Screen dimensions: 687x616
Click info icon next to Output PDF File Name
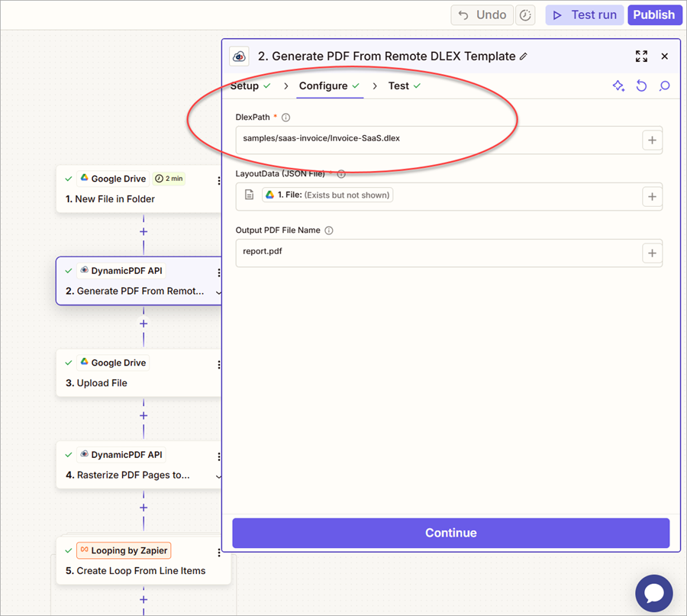(x=329, y=231)
